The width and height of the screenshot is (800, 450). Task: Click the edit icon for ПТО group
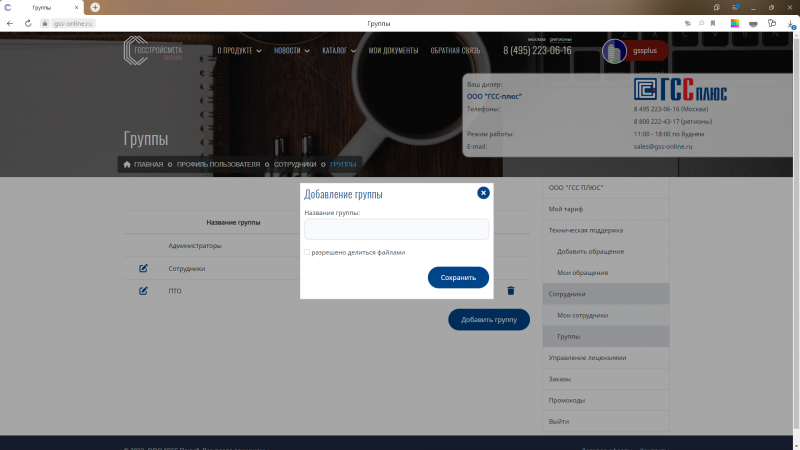(143, 291)
